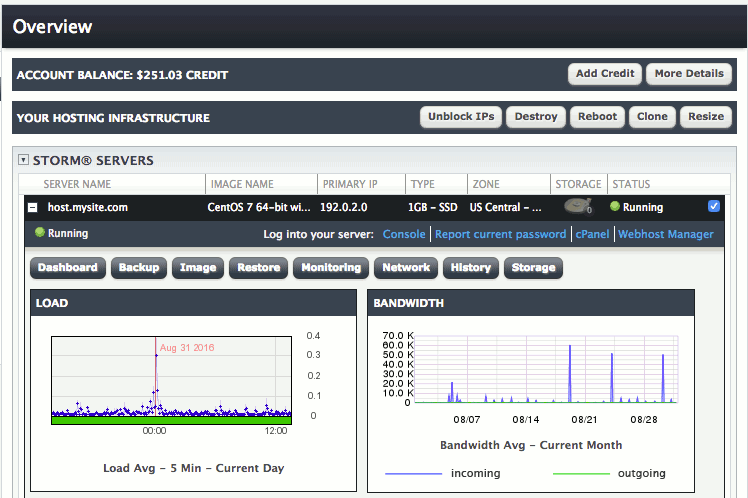Image resolution: width=748 pixels, height=498 pixels.
Task: Switch to the Backup tab
Action: [x=139, y=268]
